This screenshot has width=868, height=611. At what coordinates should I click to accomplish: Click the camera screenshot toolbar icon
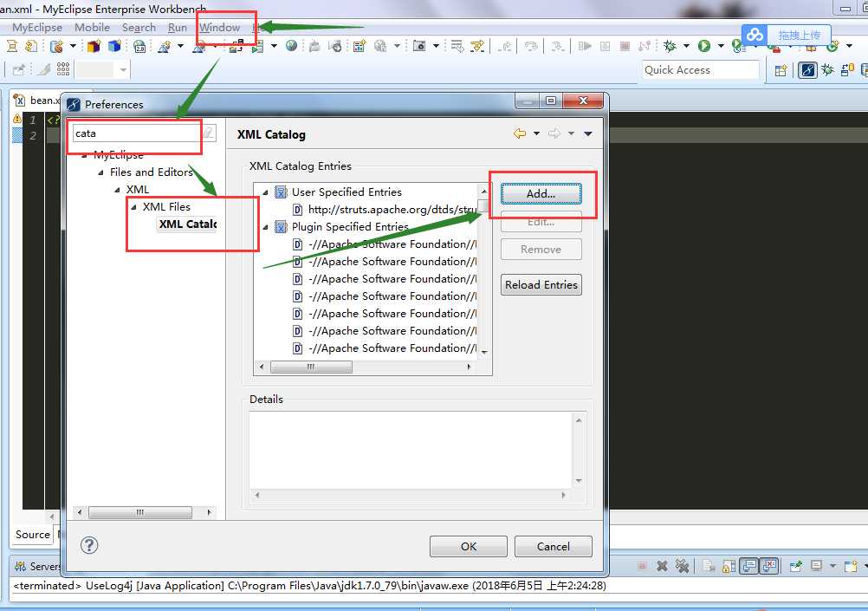tap(419, 46)
